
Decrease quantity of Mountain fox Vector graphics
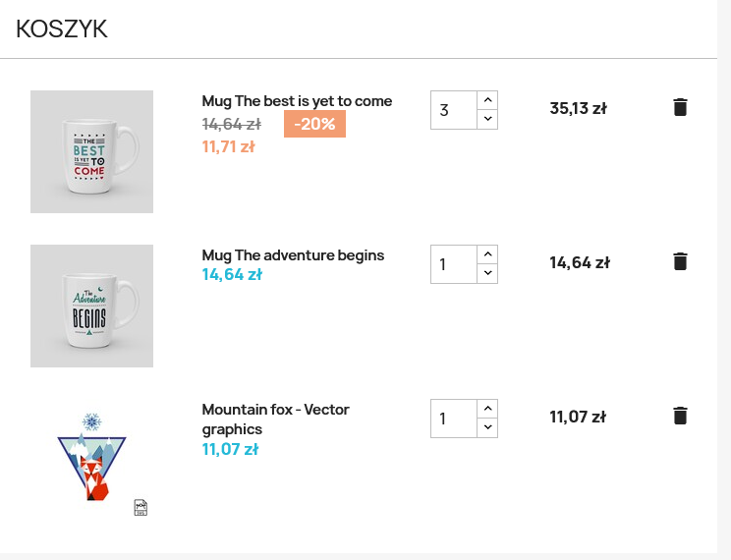488,427
